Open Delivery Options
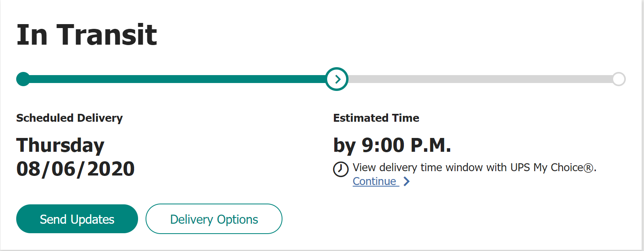The width and height of the screenshot is (644, 251). (214, 219)
